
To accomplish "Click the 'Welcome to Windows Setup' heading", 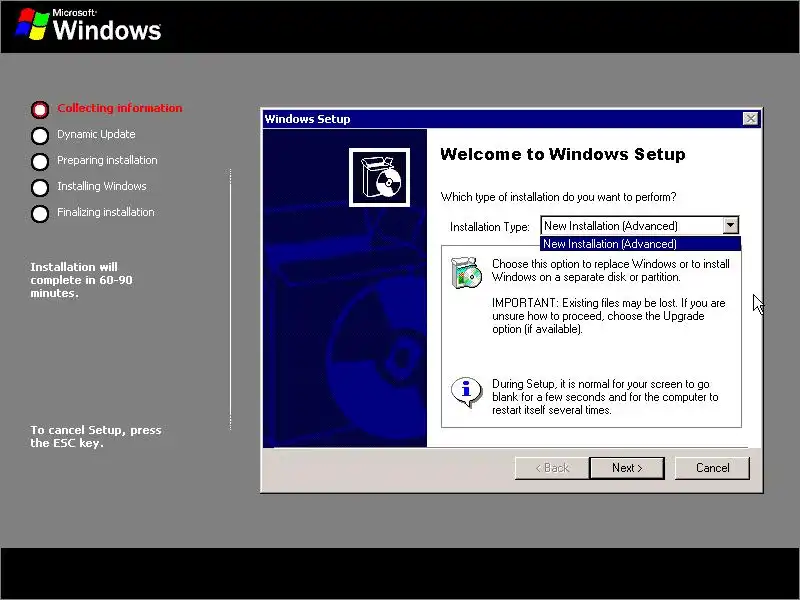I will coord(563,154).
